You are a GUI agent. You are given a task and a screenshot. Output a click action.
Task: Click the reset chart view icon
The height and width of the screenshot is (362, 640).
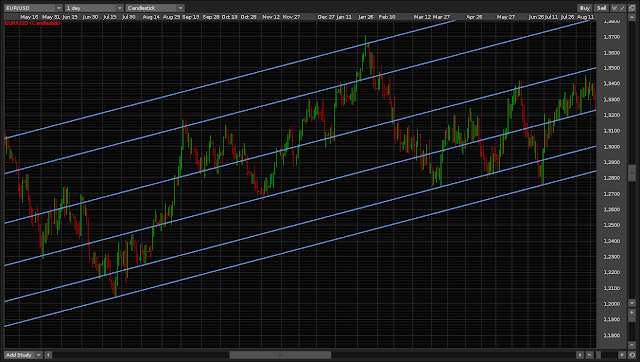point(632,355)
